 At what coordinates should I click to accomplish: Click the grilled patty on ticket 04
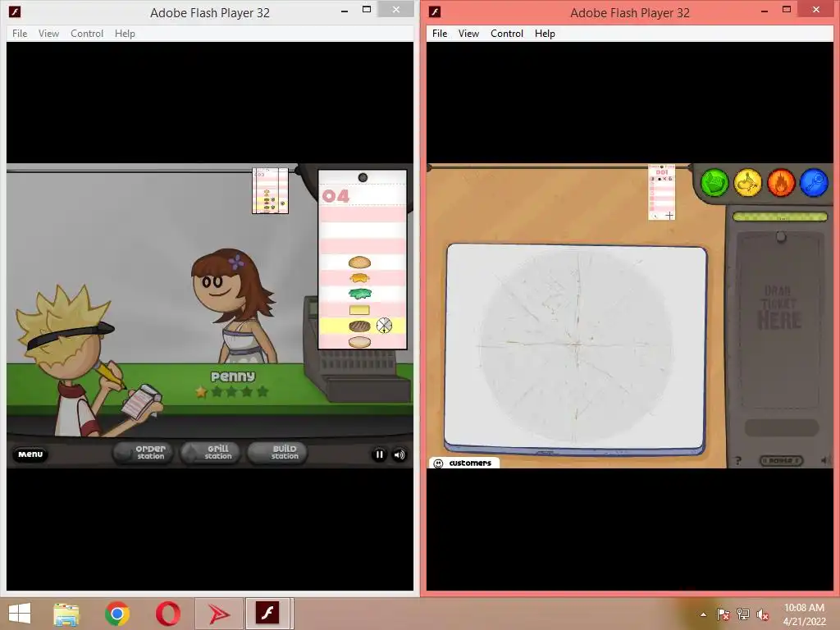(x=359, y=326)
